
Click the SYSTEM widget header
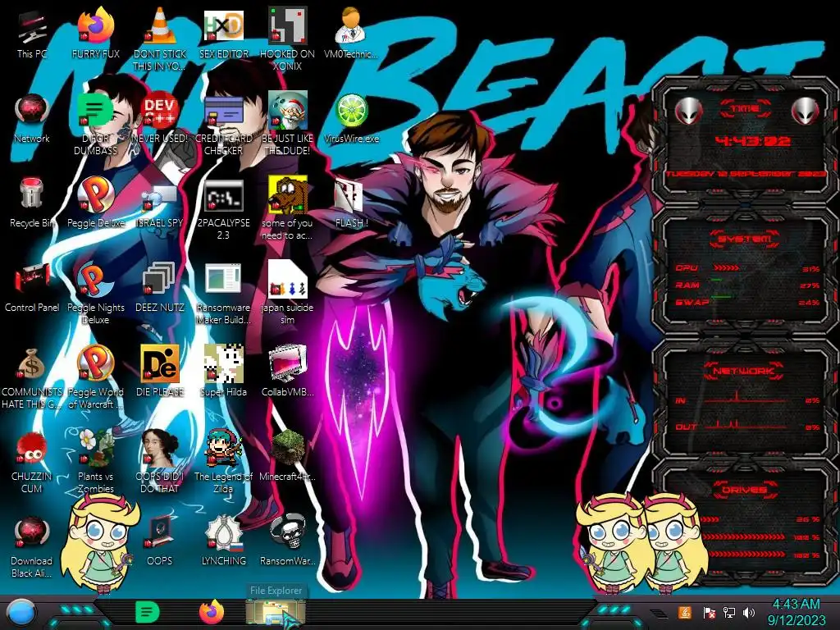click(745, 239)
